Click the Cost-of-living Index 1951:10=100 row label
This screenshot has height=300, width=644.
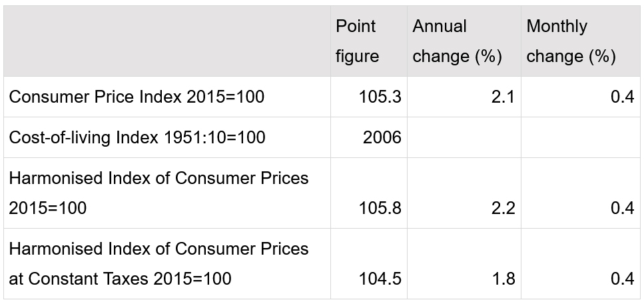[x=137, y=137]
